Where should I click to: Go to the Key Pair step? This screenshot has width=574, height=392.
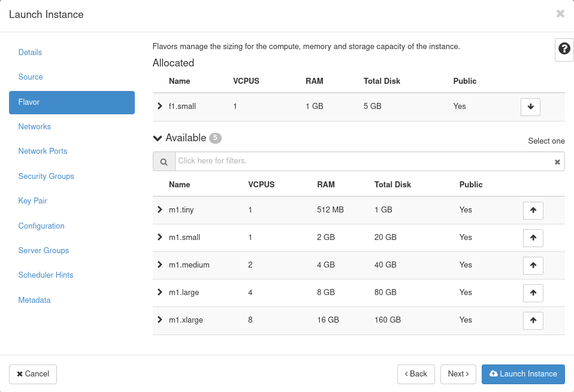(x=32, y=200)
